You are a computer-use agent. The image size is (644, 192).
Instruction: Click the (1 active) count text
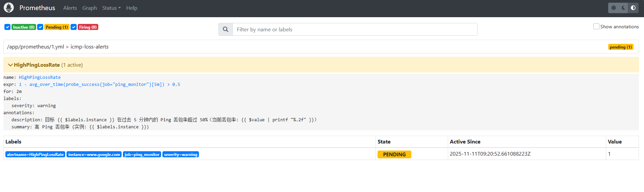[x=72, y=65]
